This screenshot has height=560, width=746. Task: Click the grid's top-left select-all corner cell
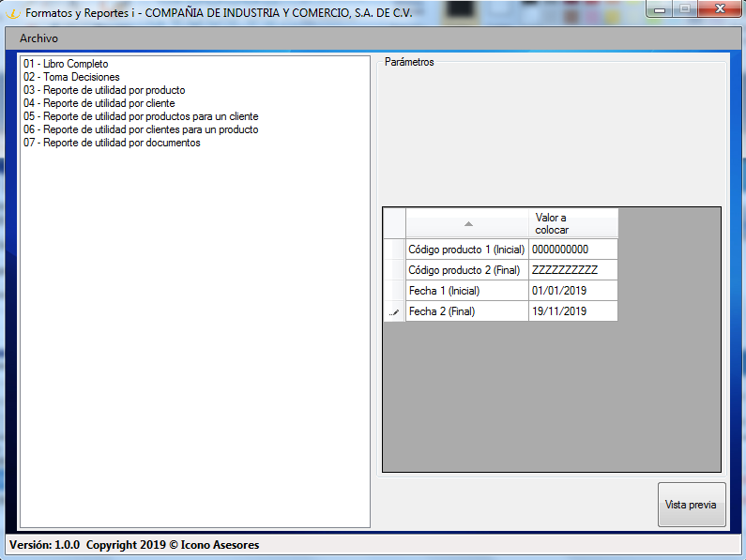[x=394, y=223]
